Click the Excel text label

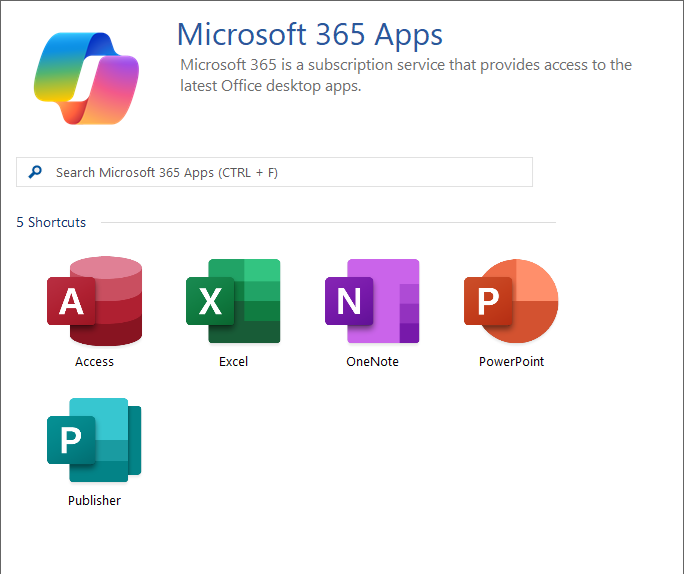(233, 362)
